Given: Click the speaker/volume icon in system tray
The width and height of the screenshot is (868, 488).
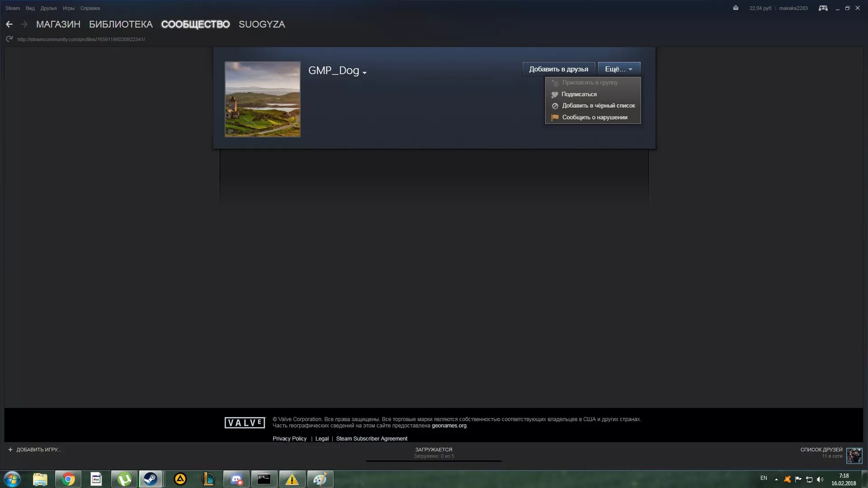Looking at the screenshot, I should tap(821, 479).
